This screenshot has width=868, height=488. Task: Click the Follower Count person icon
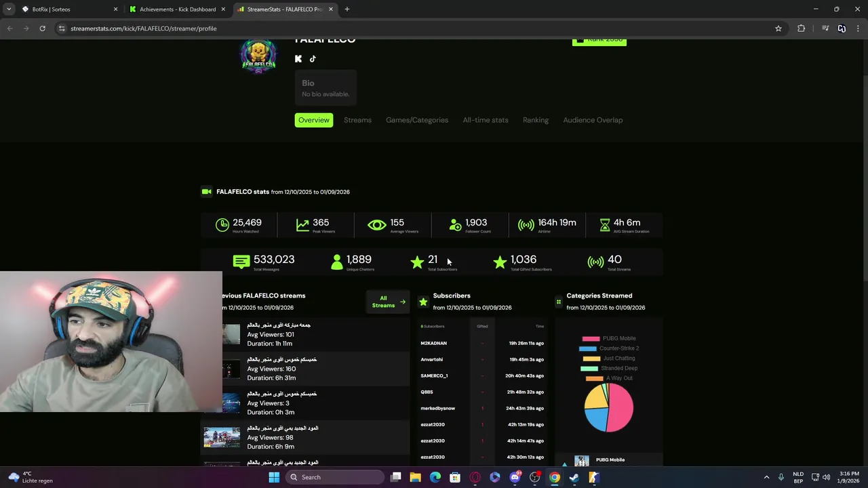click(x=456, y=225)
